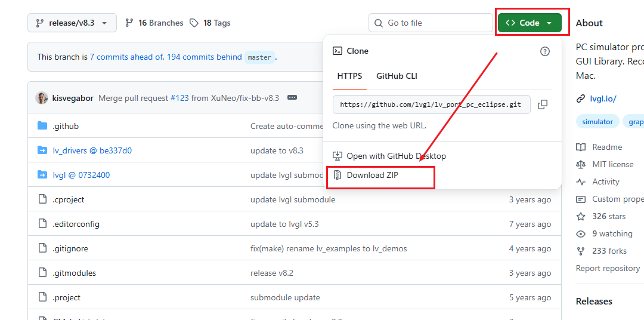
Task: Click the lv_drivers submodule folder icon
Action: pyautogui.click(x=42, y=150)
